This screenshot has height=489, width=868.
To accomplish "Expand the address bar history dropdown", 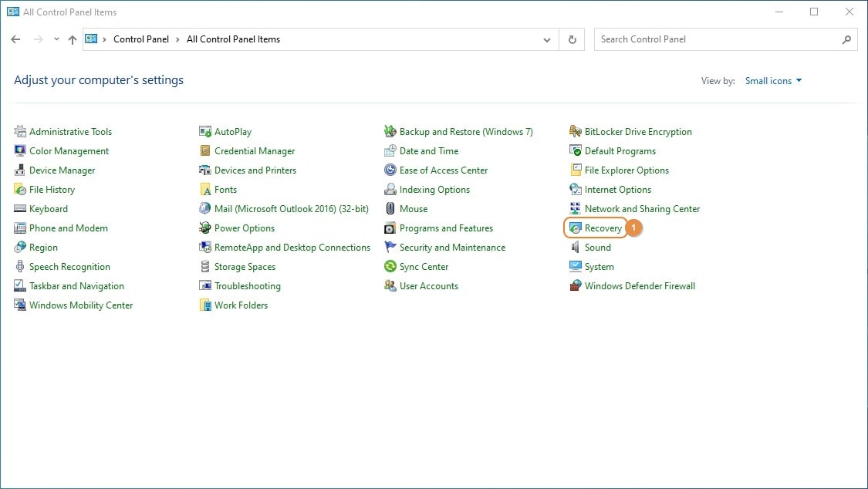I will tap(547, 40).
